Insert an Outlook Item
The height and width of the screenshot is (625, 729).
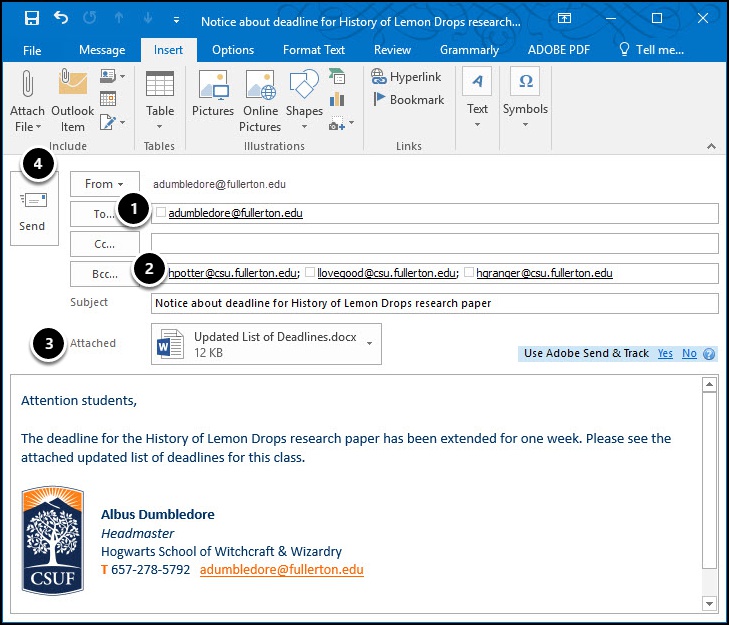point(73,100)
